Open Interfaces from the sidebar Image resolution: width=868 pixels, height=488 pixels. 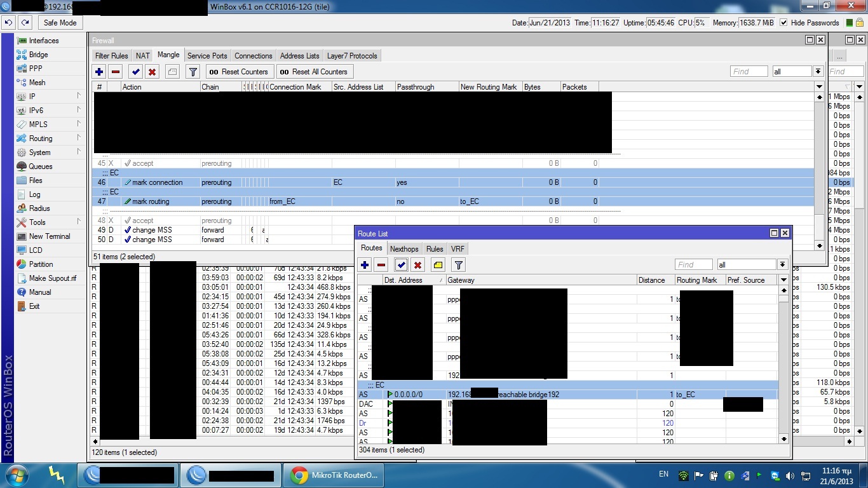[x=44, y=41]
